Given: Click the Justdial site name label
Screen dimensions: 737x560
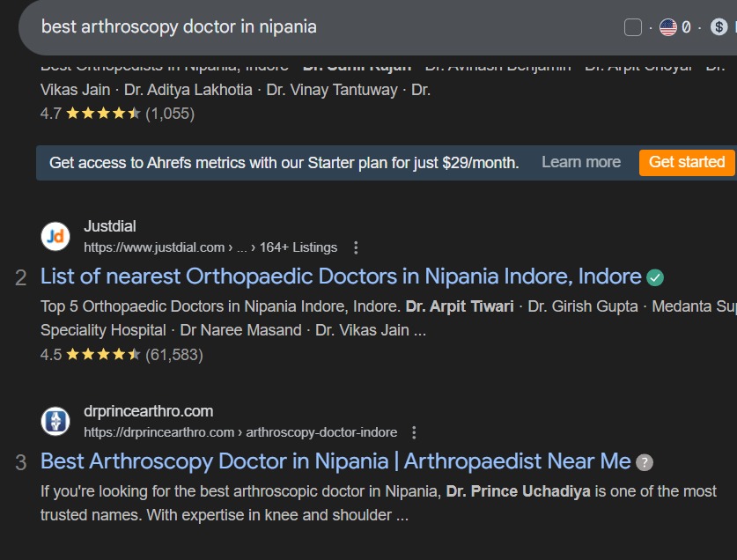Looking at the screenshot, I should point(110,226).
